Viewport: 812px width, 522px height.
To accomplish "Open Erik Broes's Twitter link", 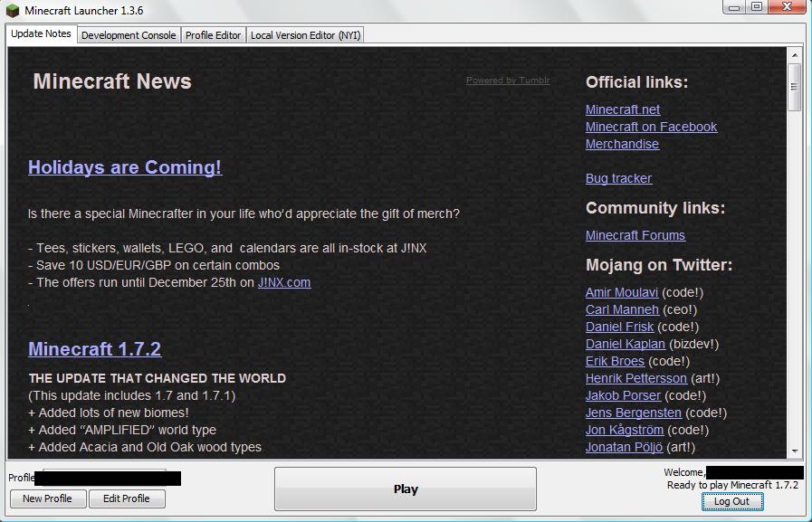I will pyautogui.click(x=615, y=361).
